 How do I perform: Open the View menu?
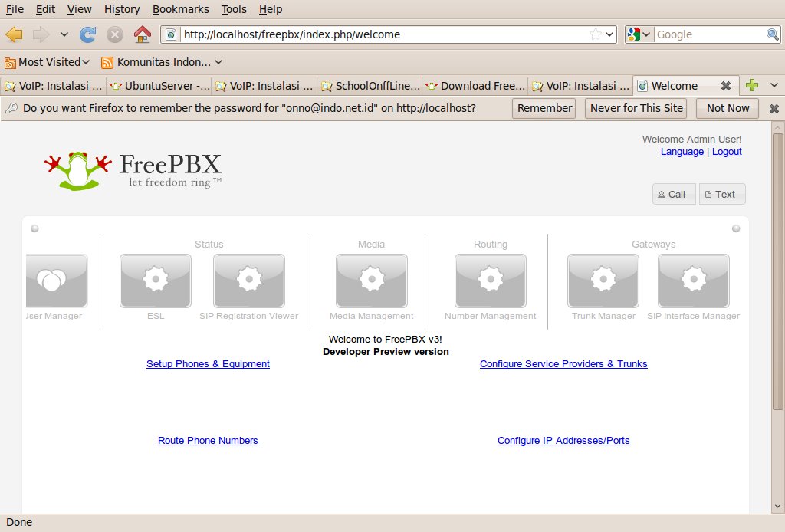[x=79, y=9]
